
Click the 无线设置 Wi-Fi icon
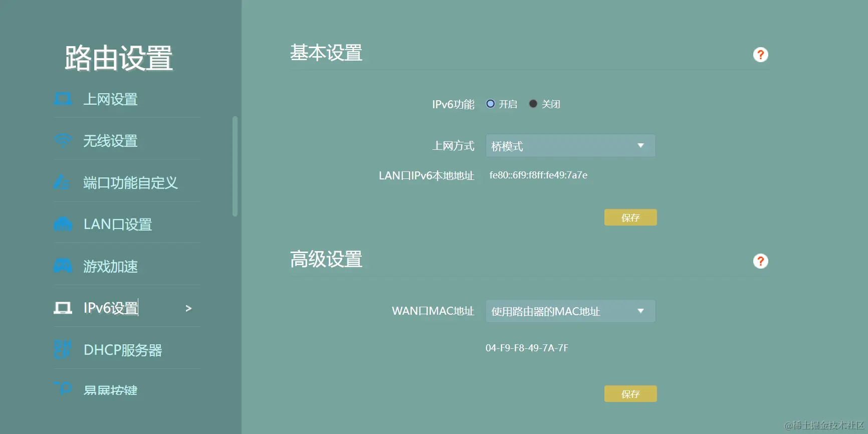coord(63,141)
